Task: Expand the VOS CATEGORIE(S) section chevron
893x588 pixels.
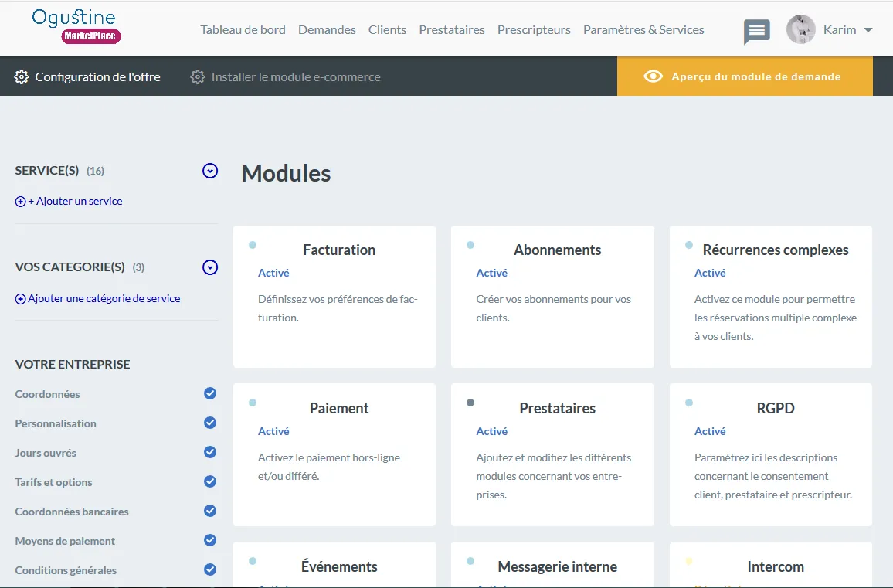Action: [x=210, y=267]
